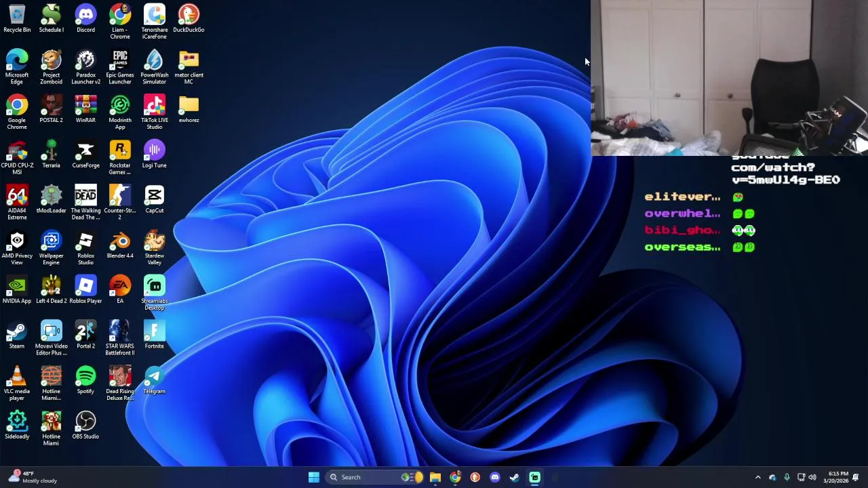Screen dimensions: 868x488
Task: Select the Stardew Valley icon
Action: pyautogui.click(x=155, y=248)
